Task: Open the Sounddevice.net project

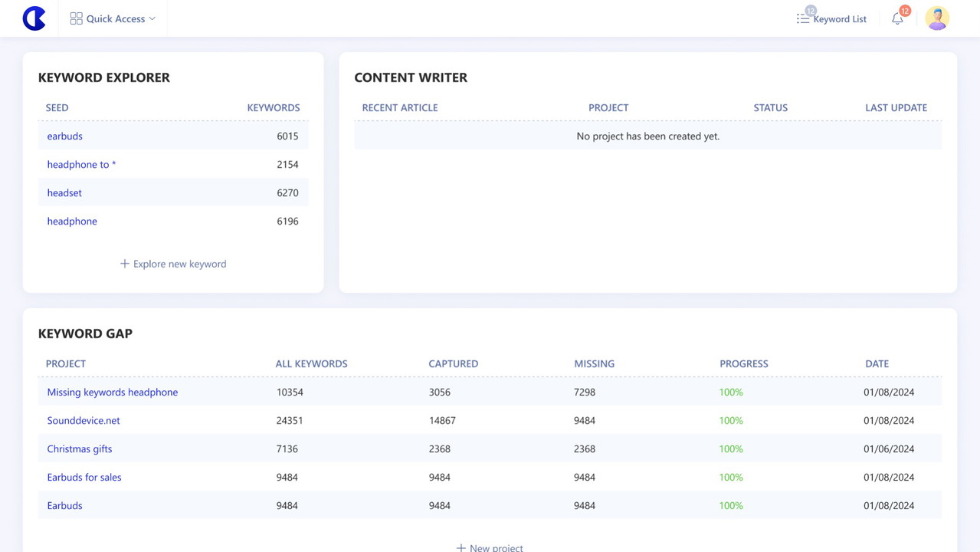Action: (x=84, y=420)
